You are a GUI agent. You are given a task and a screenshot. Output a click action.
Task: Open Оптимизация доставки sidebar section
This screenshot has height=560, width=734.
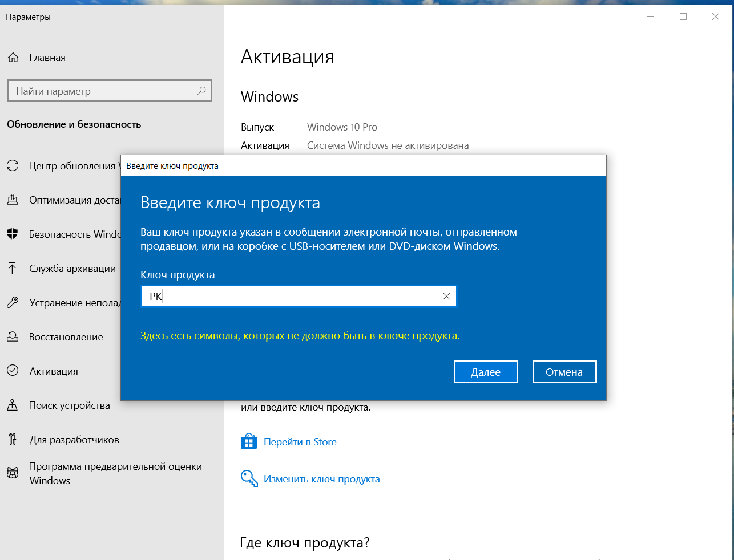point(75,200)
